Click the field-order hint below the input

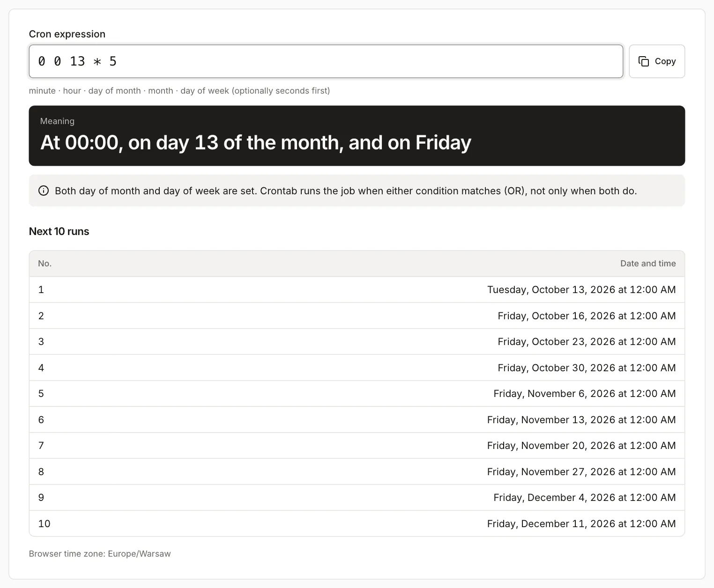coord(179,91)
